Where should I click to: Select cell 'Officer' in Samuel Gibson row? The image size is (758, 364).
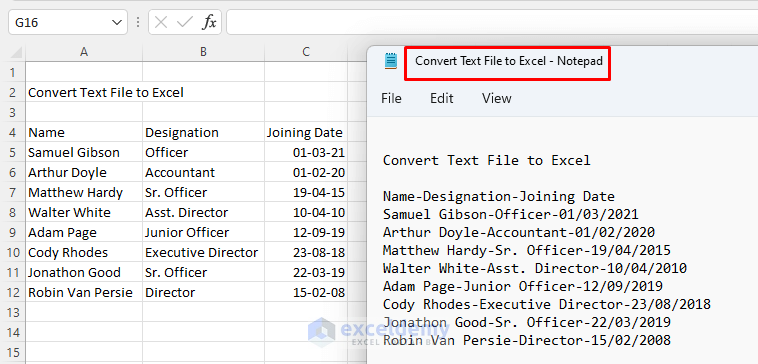204,153
